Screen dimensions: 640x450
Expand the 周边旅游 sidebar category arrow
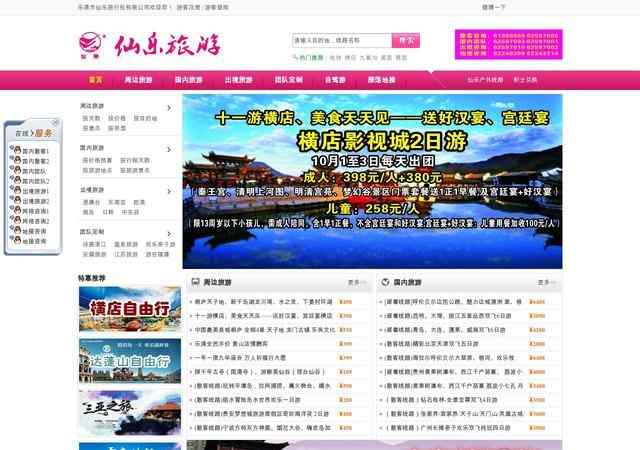point(169,108)
